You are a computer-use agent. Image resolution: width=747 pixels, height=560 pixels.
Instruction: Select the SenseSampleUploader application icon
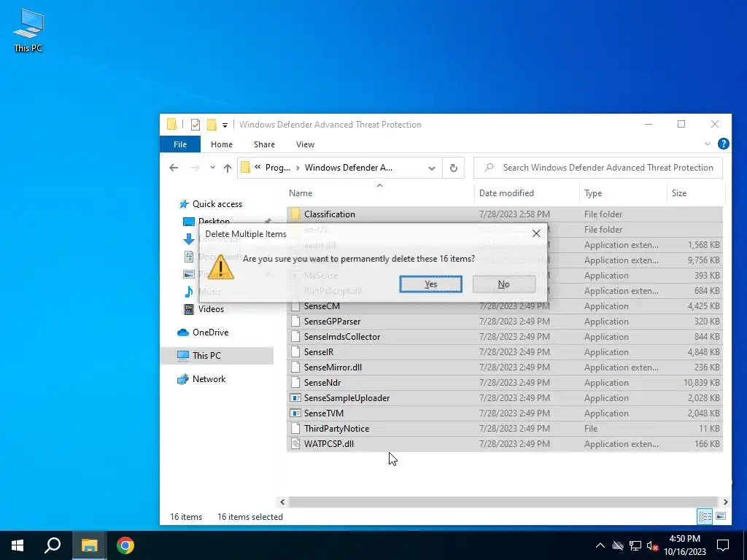click(x=295, y=397)
